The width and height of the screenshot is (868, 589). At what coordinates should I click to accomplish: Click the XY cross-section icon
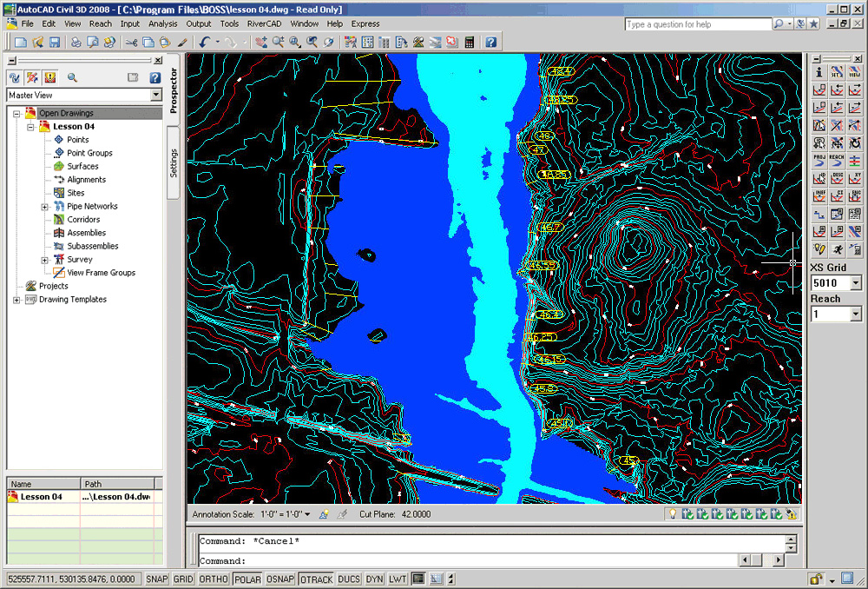coord(853,178)
